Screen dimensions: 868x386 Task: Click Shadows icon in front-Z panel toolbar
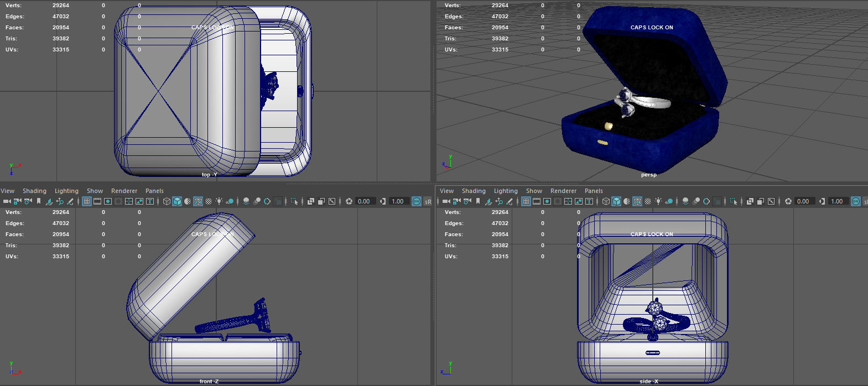(x=230, y=201)
